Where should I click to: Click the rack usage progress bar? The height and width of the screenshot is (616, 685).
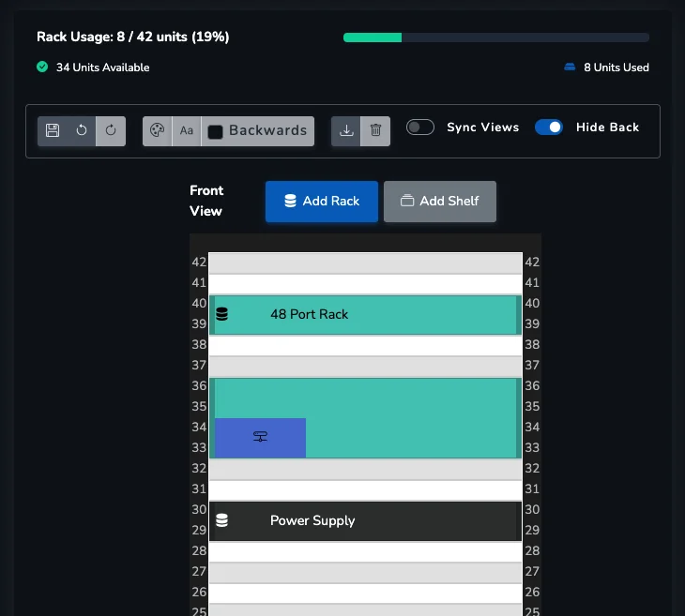pos(496,38)
